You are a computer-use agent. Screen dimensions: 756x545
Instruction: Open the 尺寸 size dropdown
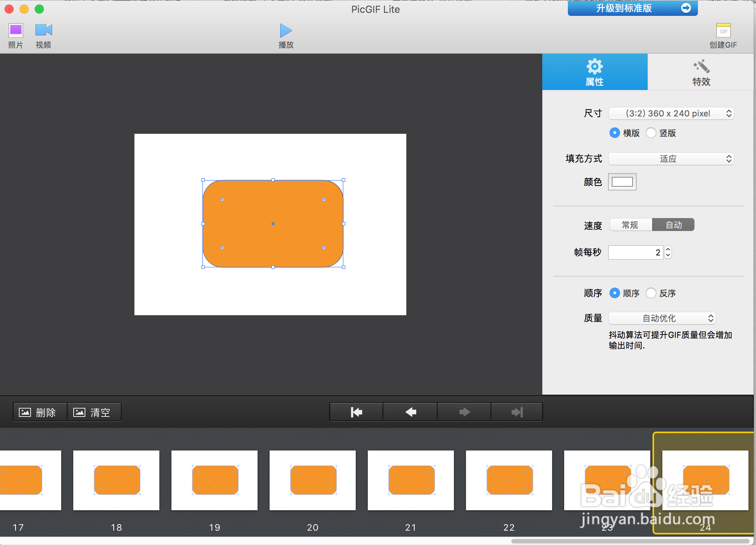[x=671, y=113]
